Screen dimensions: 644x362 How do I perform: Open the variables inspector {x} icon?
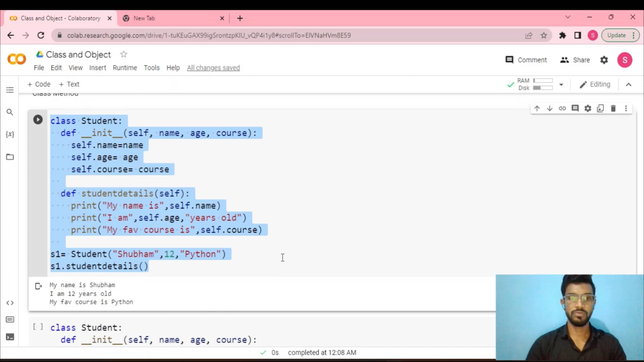pyautogui.click(x=10, y=134)
